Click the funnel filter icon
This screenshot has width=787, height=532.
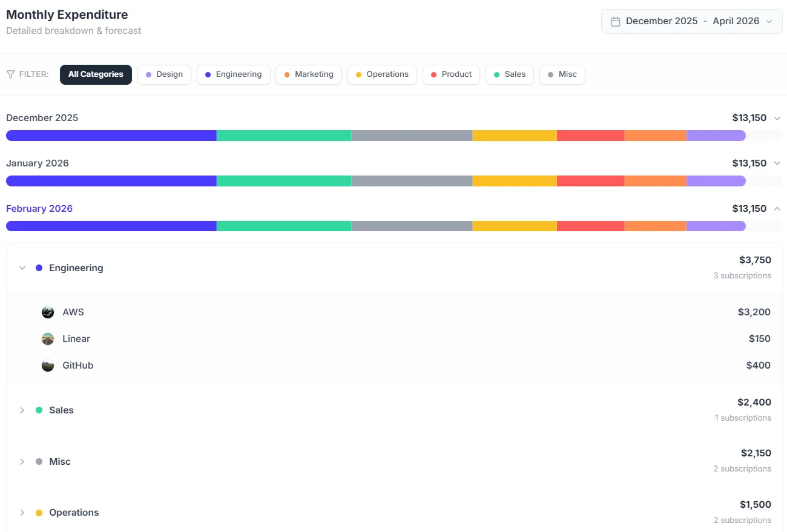tap(10, 74)
